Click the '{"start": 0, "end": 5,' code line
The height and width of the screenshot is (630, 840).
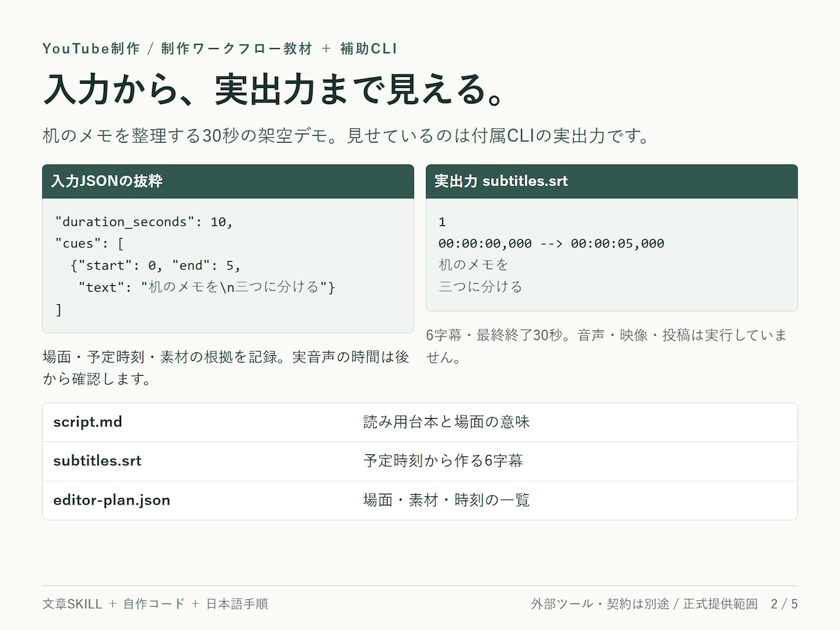(x=156, y=266)
